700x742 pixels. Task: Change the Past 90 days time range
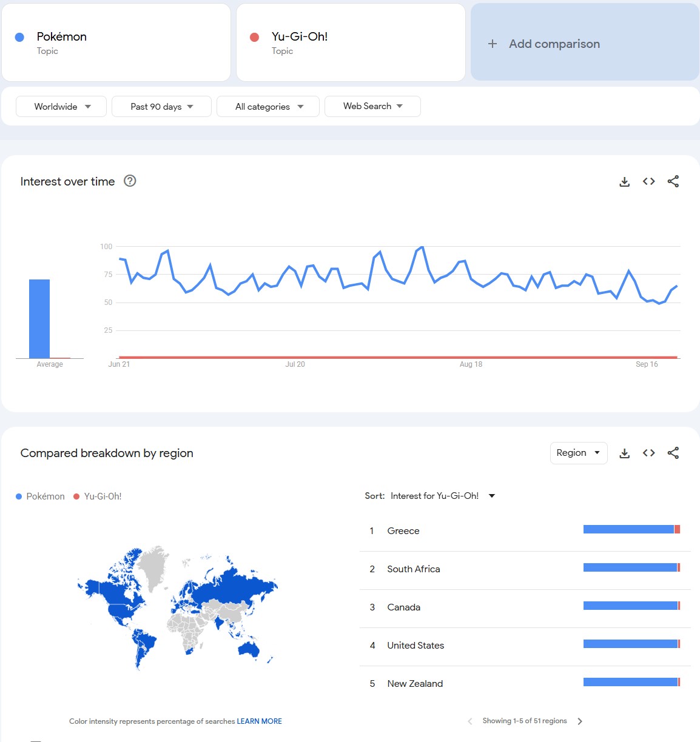pos(161,106)
